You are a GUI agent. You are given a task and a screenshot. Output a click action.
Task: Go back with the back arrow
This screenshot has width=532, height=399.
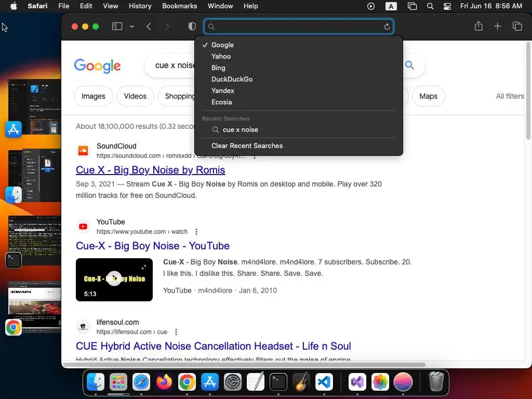149,26
